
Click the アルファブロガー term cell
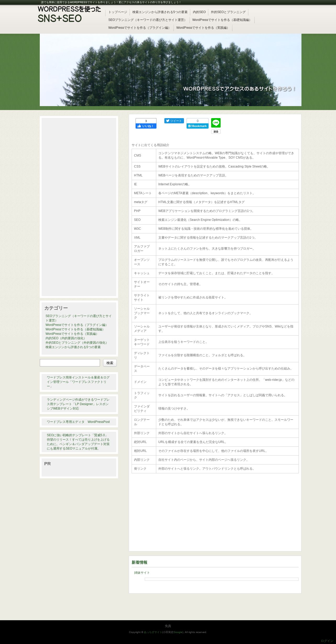[x=144, y=249]
